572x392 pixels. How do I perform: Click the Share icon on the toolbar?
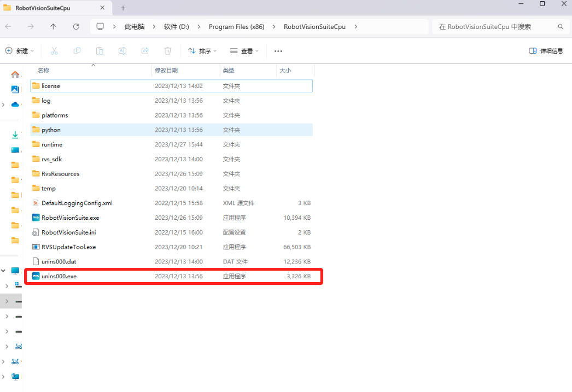(144, 51)
